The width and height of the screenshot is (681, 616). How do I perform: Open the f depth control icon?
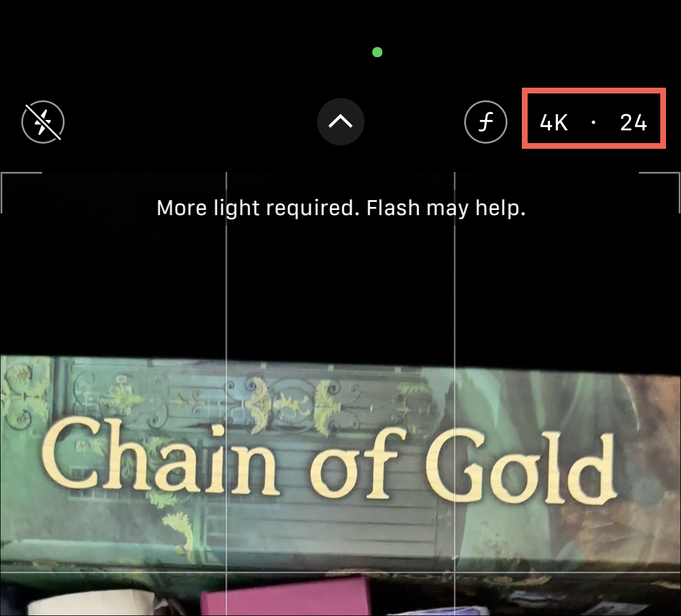(x=486, y=122)
